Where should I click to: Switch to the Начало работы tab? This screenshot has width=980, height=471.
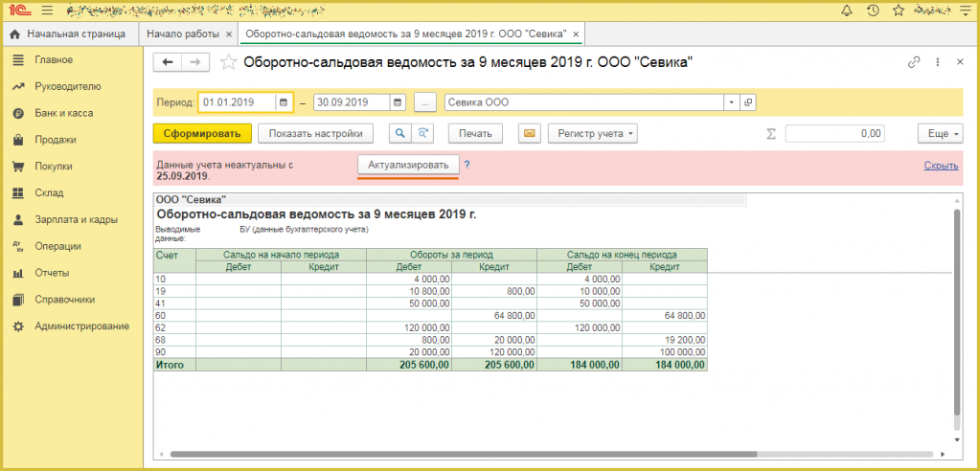182,34
